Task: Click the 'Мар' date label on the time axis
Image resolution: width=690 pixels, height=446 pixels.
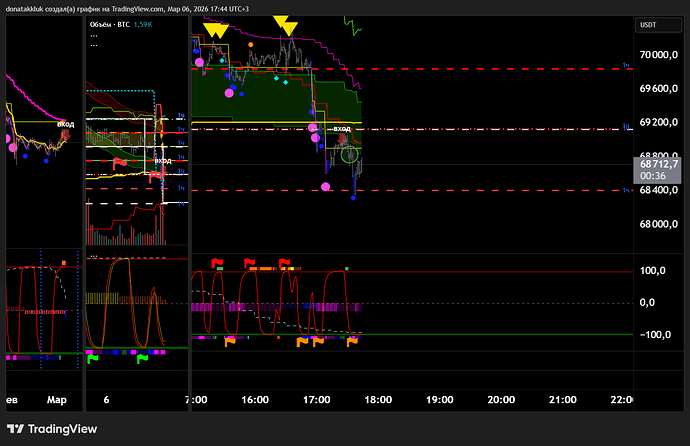Action: click(55, 399)
